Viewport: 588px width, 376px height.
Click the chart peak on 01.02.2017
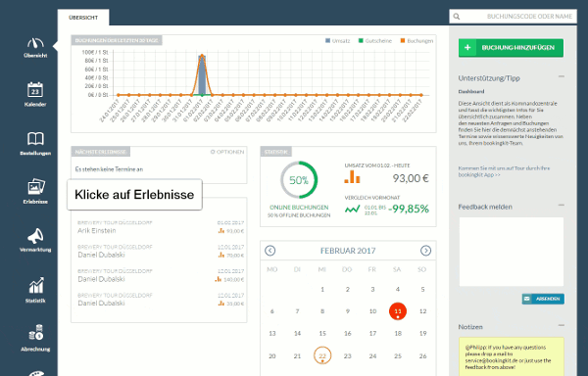click(202, 56)
